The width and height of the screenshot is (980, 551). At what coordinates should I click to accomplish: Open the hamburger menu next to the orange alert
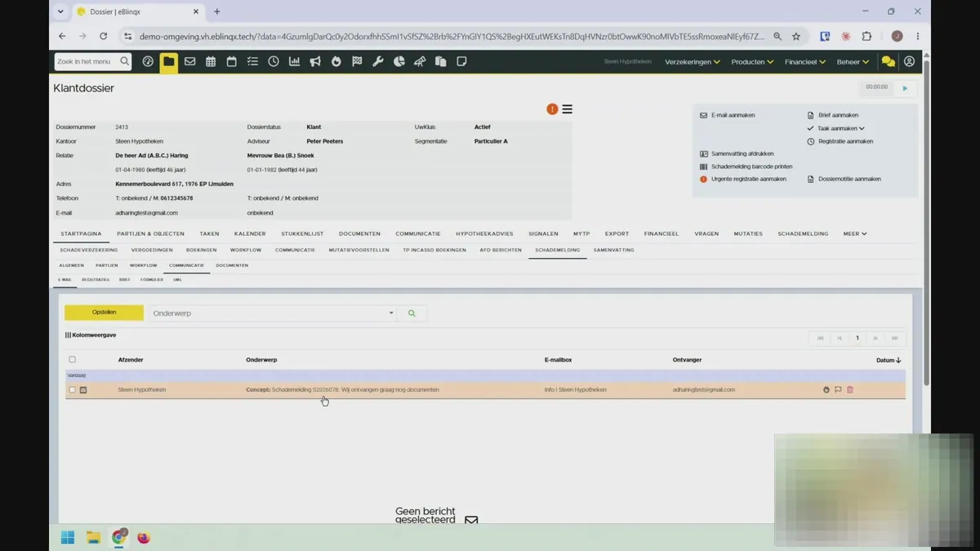(x=567, y=109)
